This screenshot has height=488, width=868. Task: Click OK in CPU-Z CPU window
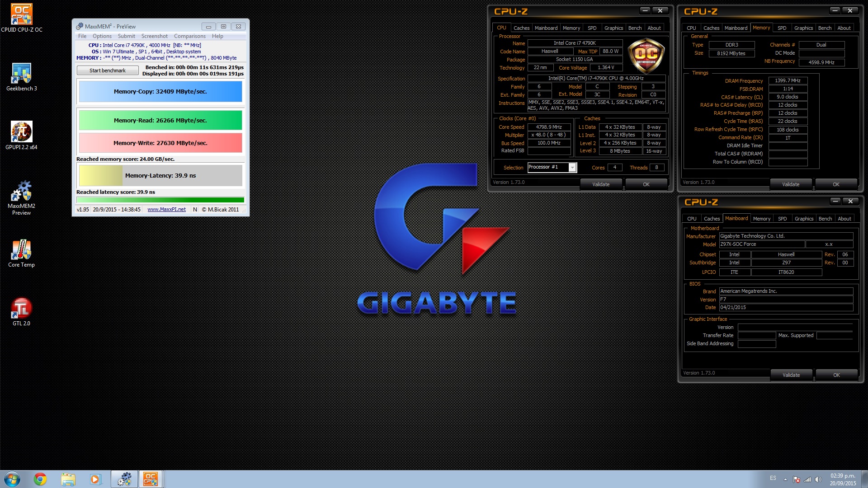tap(646, 184)
